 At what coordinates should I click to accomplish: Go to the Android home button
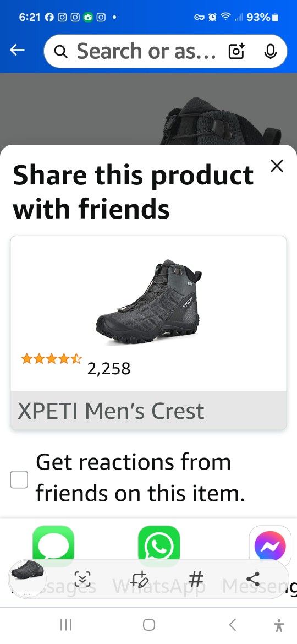click(x=149, y=625)
